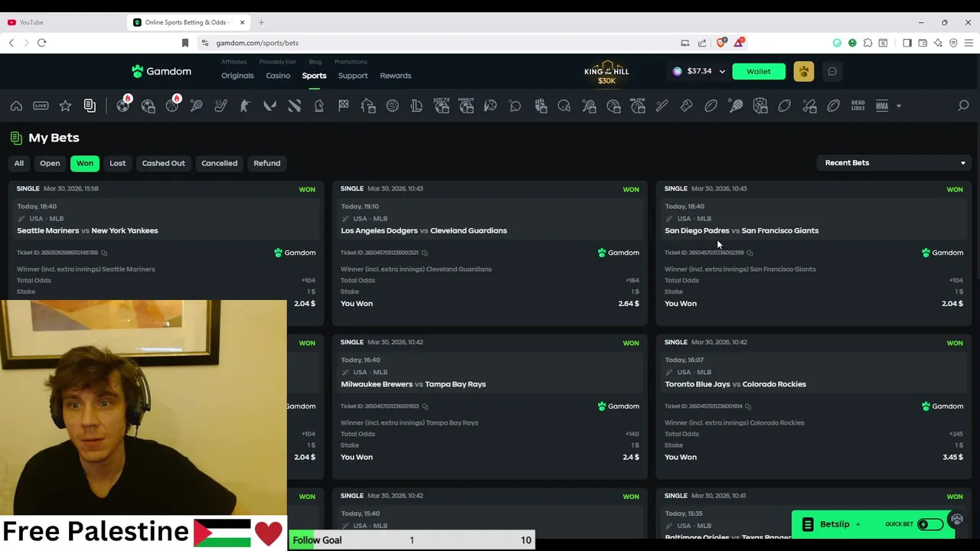Screen dimensions: 980x551
Task: Open the sports search magnifier
Action: (x=963, y=106)
